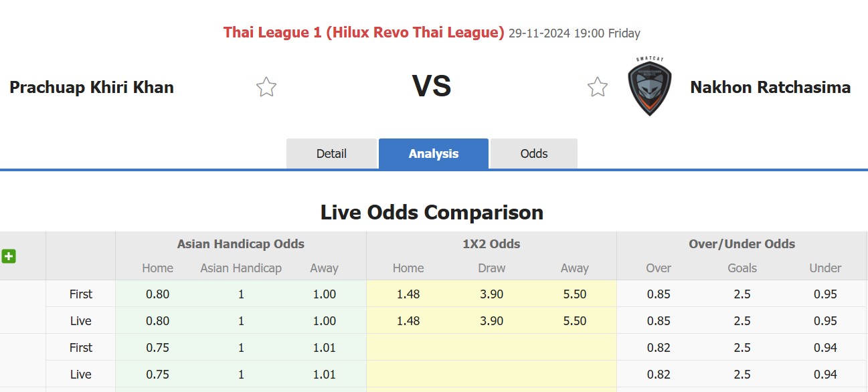Open the Detail tab
The image size is (868, 392).
[x=331, y=154]
